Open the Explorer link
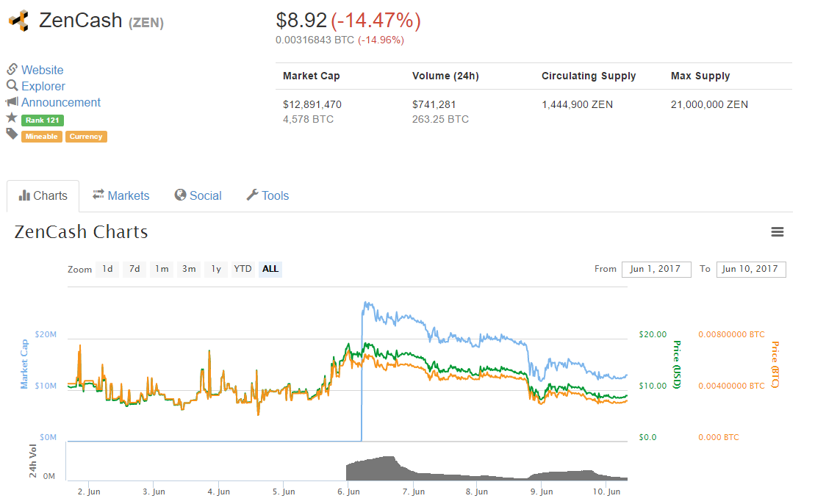The width and height of the screenshot is (826, 504). [43, 87]
